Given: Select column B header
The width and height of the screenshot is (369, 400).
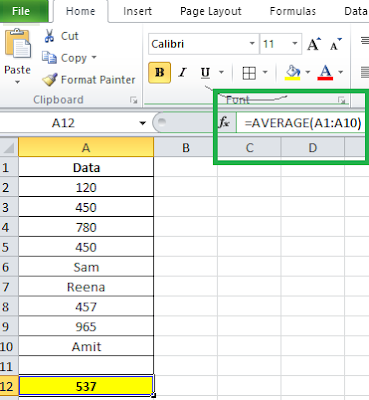Looking at the screenshot, I should pos(186,148).
